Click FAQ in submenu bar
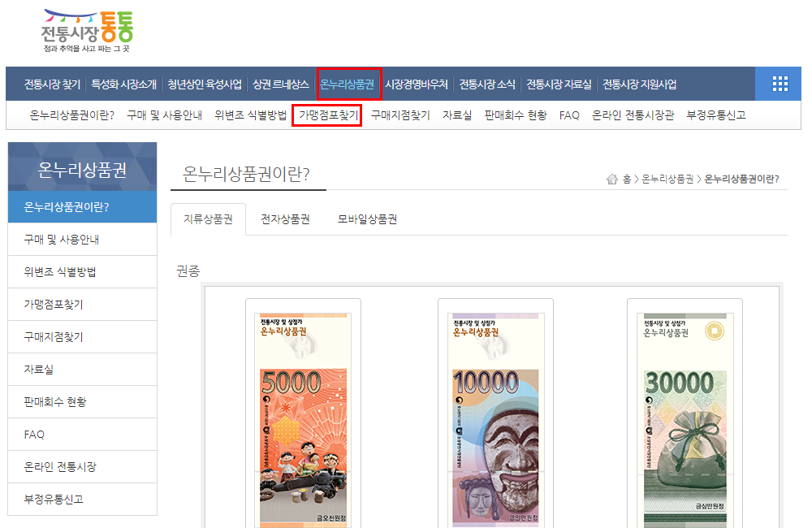The height and width of the screenshot is (528, 812). tap(569, 115)
